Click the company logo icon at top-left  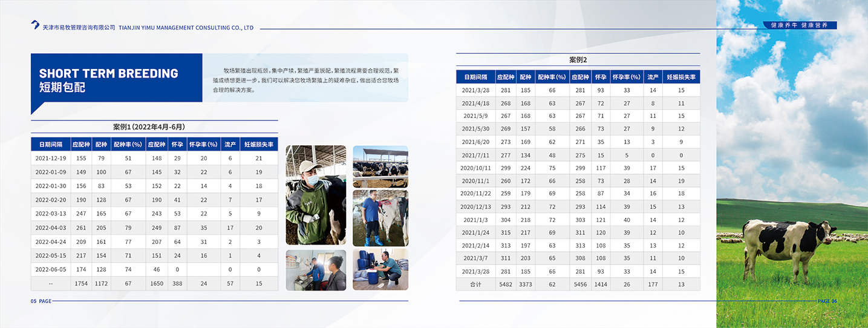[x=35, y=24]
